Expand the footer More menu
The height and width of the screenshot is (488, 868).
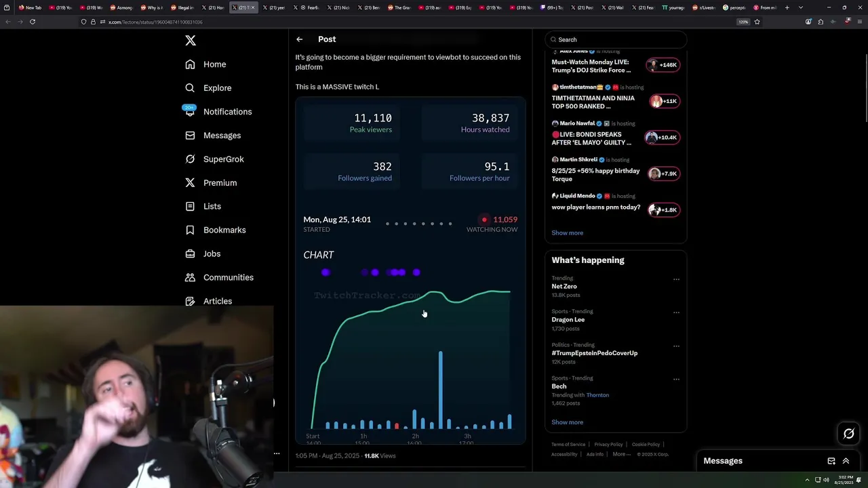(621, 454)
